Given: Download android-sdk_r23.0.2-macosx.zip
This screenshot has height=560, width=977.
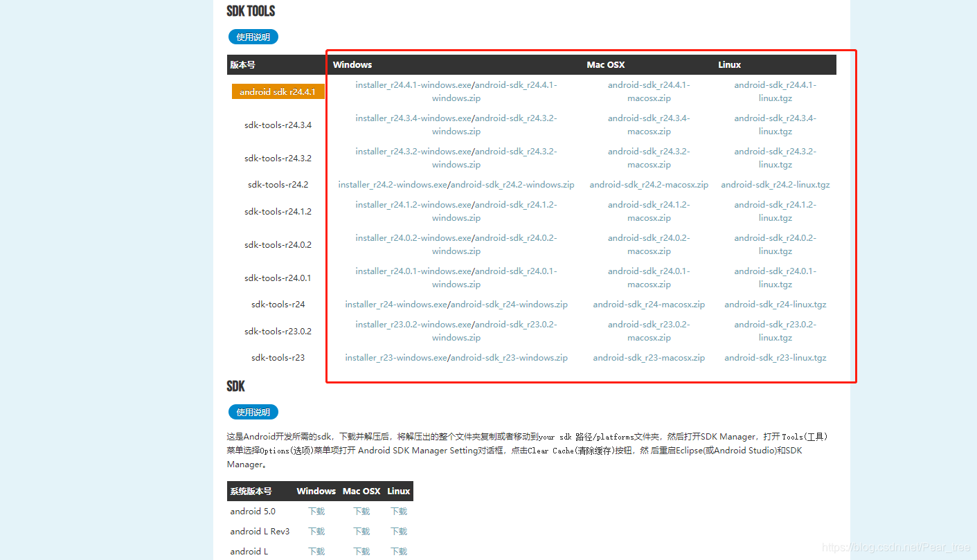Looking at the screenshot, I should coord(649,331).
